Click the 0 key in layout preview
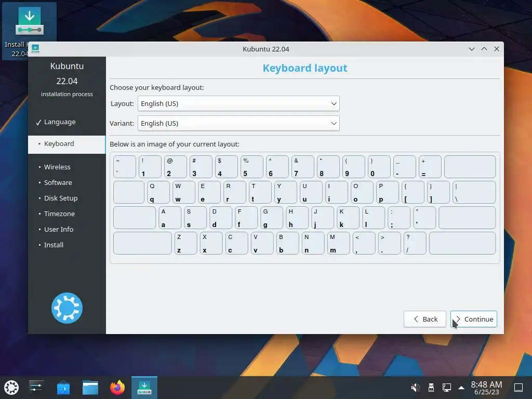This screenshot has width=532, height=399. point(379,167)
